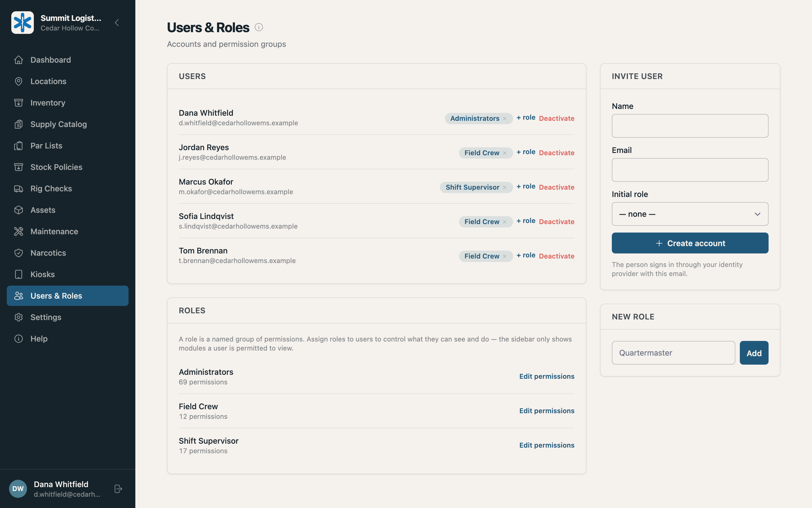Click the Inventory box icon

(x=18, y=103)
